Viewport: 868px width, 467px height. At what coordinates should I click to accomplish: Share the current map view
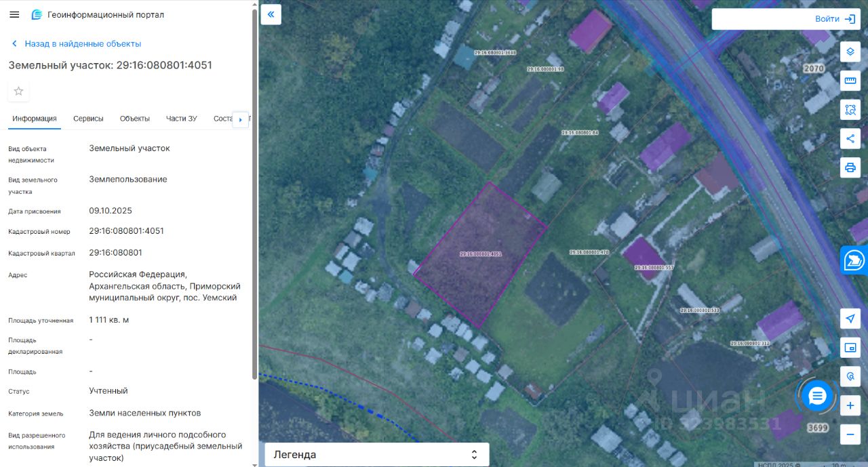click(850, 138)
